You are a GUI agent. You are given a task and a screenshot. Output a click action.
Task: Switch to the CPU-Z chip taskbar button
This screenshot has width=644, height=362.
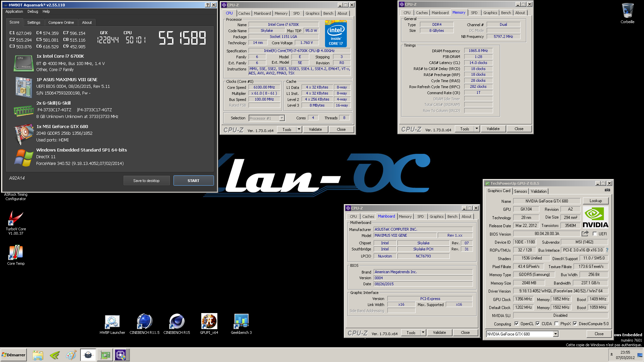click(x=120, y=355)
